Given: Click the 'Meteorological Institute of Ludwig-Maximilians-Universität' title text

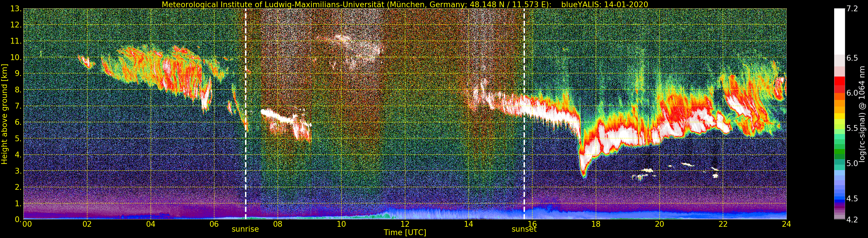Looking at the screenshot, I should [x=273, y=4].
